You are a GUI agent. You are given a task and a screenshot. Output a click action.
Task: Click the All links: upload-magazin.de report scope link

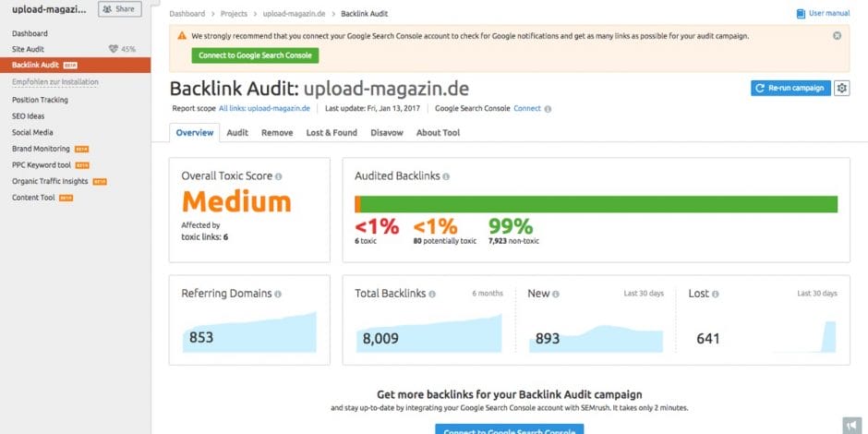point(264,109)
